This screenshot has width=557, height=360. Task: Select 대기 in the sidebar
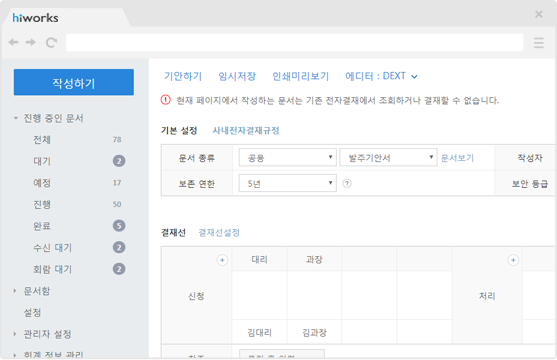tap(42, 161)
